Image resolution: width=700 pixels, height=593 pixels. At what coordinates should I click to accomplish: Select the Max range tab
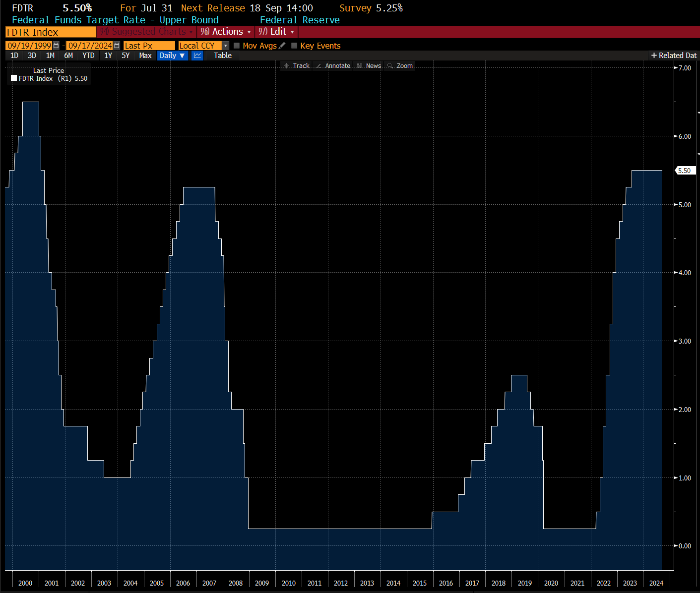pos(145,56)
